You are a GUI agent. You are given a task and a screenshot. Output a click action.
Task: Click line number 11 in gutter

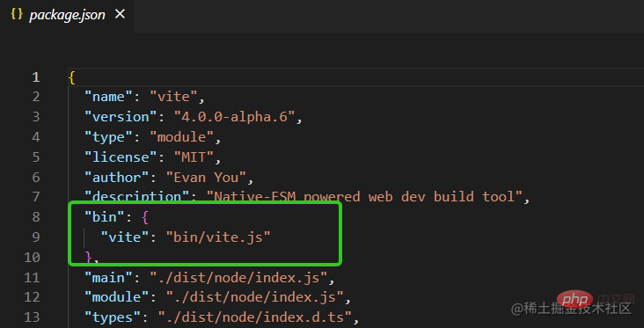click(x=32, y=278)
